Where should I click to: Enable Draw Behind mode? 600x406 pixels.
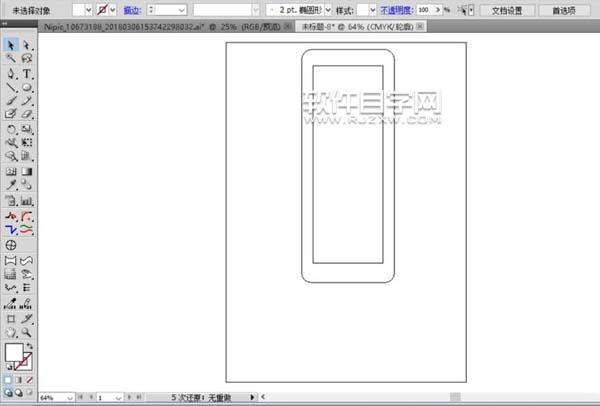(x=18, y=393)
